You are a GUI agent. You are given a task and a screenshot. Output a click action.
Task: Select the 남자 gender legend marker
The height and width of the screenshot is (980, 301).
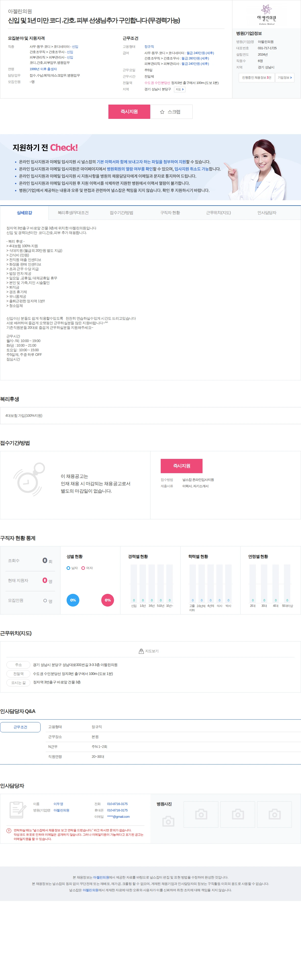click(x=69, y=568)
